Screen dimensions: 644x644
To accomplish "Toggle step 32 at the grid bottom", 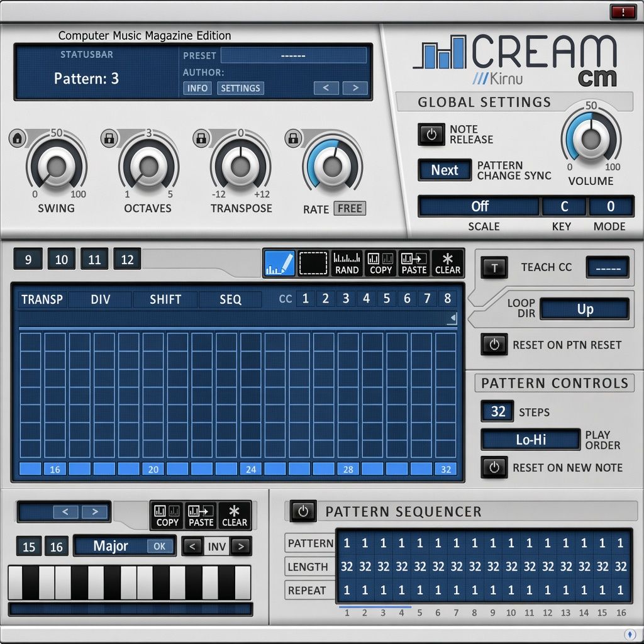I will 446,469.
